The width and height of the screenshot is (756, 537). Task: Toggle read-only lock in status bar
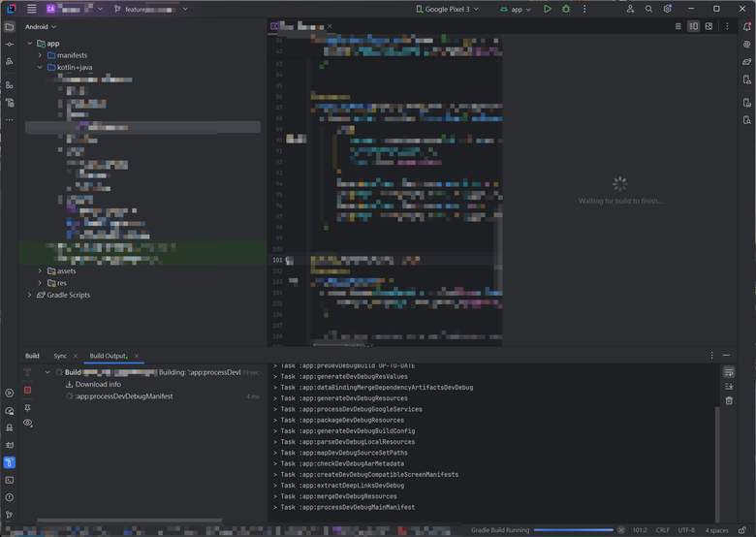742,530
